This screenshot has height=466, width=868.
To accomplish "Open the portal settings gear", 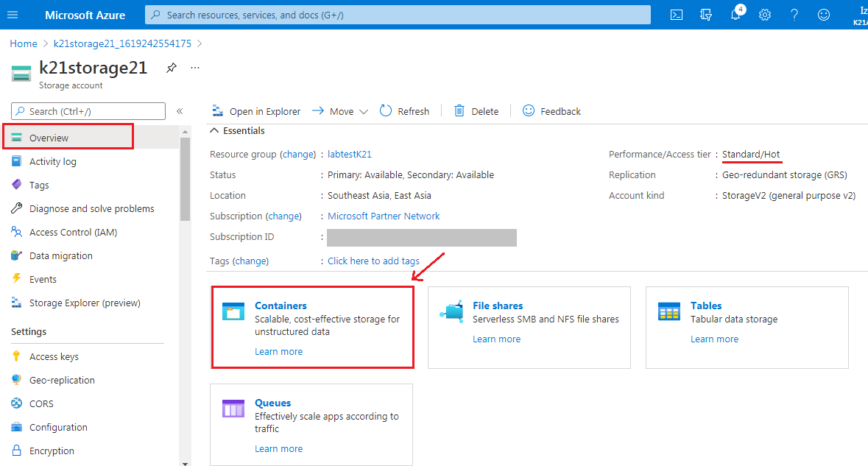I will point(765,15).
